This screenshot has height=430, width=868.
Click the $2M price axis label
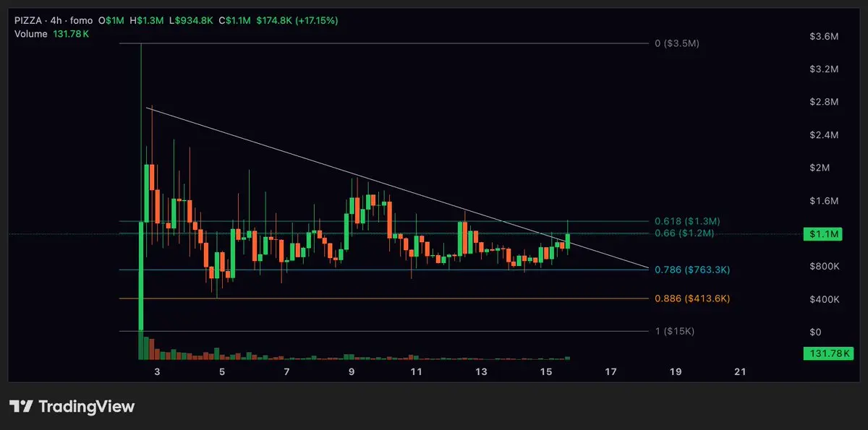point(821,168)
